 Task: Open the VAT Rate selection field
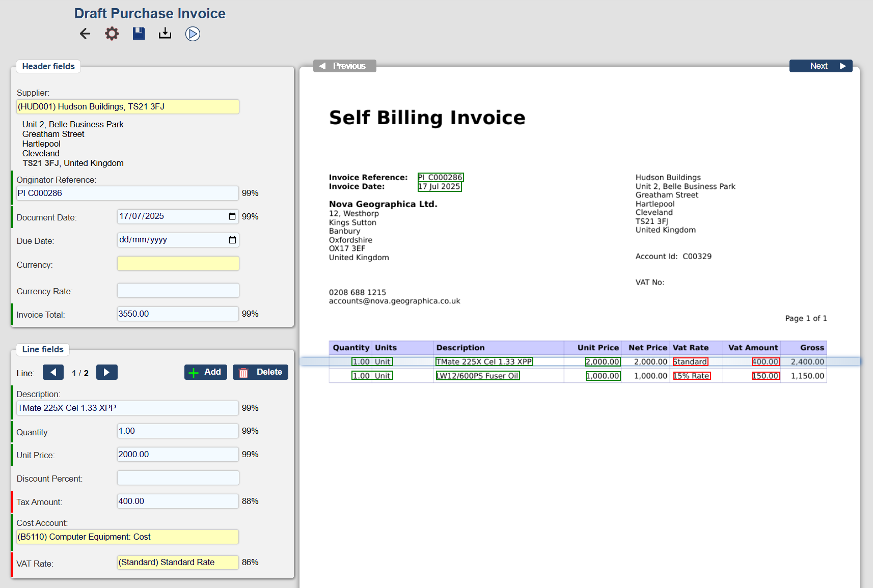pos(178,563)
